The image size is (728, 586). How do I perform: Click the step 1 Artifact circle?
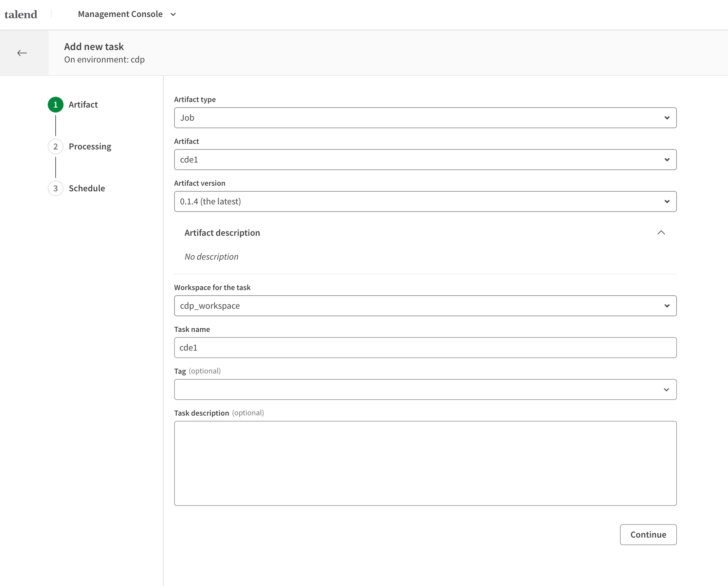(56, 105)
